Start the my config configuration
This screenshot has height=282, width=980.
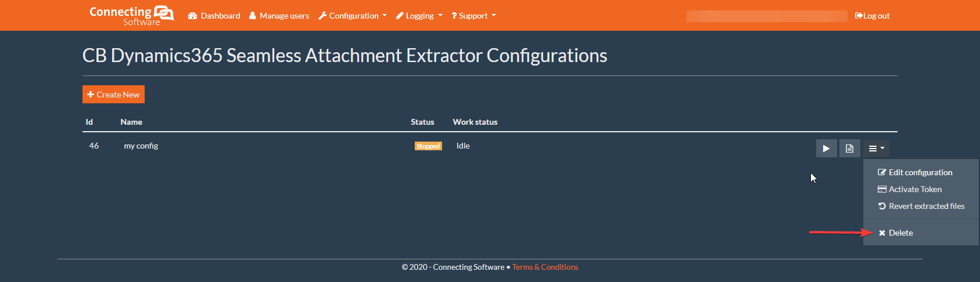pos(826,149)
